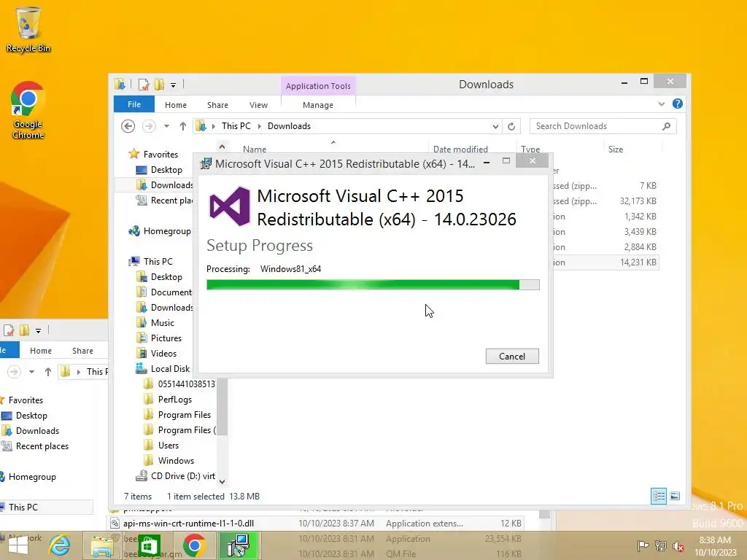Expand the ribbon with the chevron
Screen dimensions: 747x560
click(x=661, y=104)
